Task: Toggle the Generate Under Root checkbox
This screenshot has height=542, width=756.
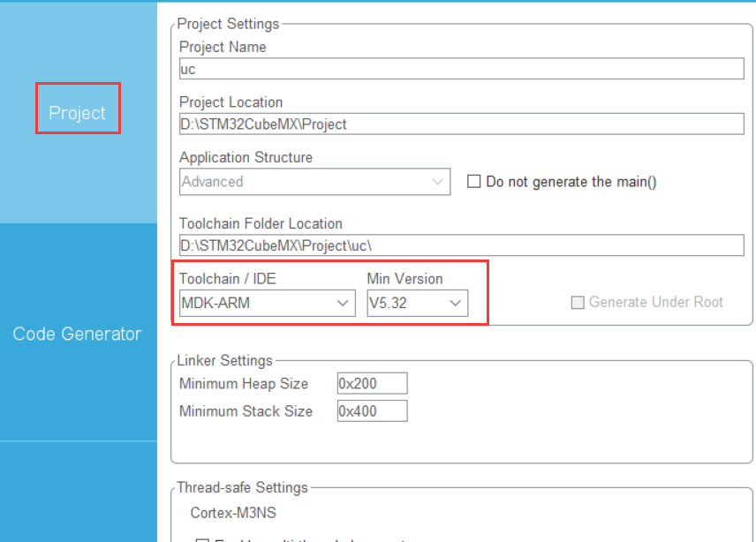Action: 578,303
